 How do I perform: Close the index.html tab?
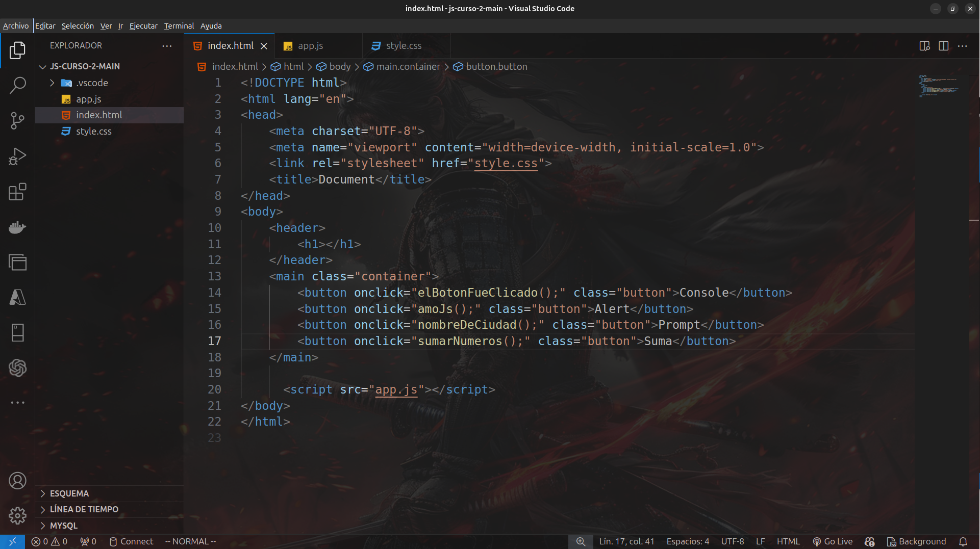point(264,46)
